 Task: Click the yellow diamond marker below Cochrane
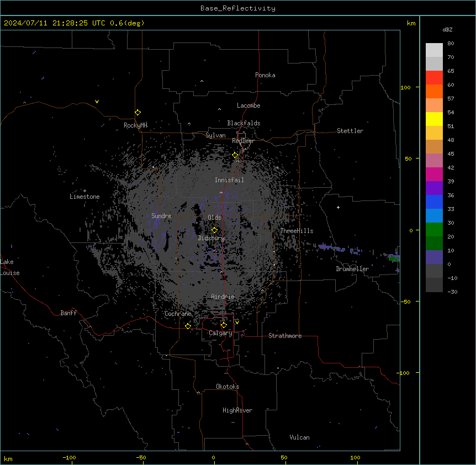(x=188, y=326)
